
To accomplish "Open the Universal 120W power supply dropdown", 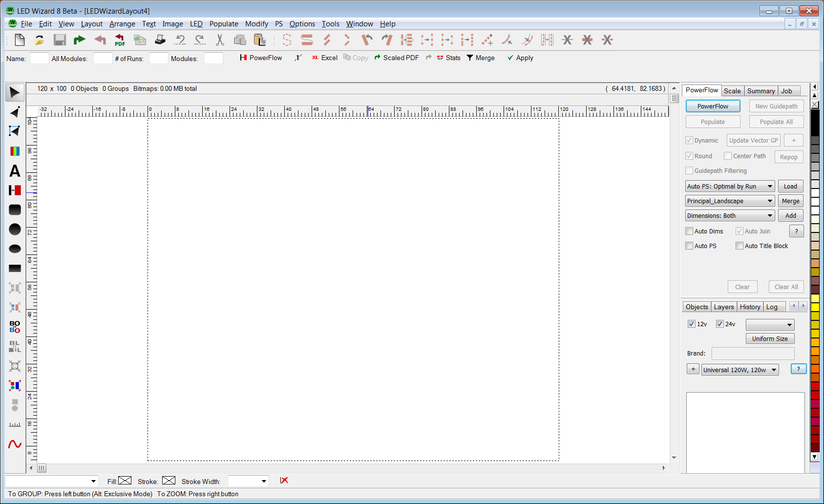I will 739,370.
